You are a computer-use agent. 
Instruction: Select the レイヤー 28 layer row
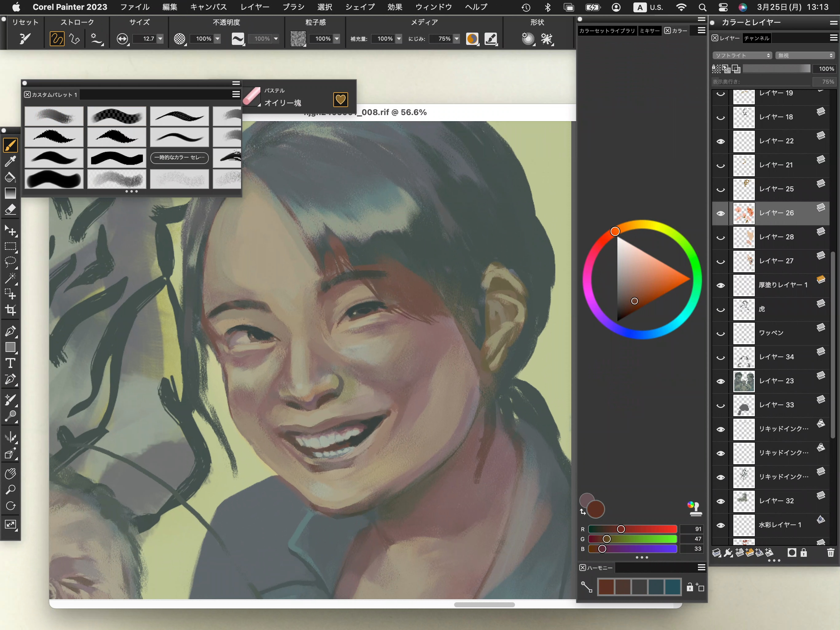pyautogui.click(x=770, y=237)
